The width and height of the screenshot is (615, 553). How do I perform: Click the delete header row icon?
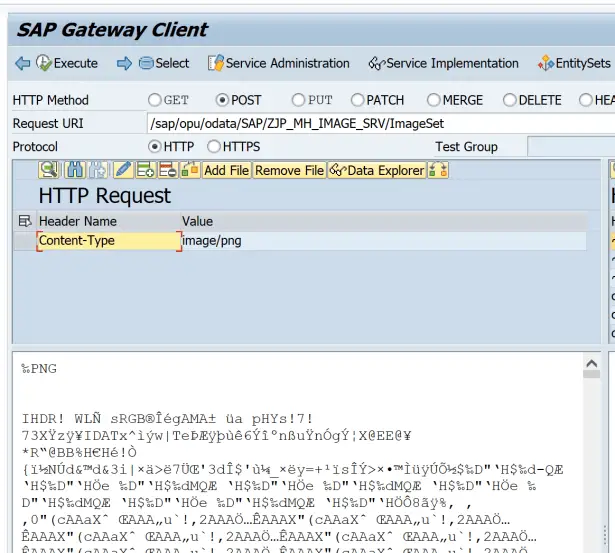coord(168,170)
